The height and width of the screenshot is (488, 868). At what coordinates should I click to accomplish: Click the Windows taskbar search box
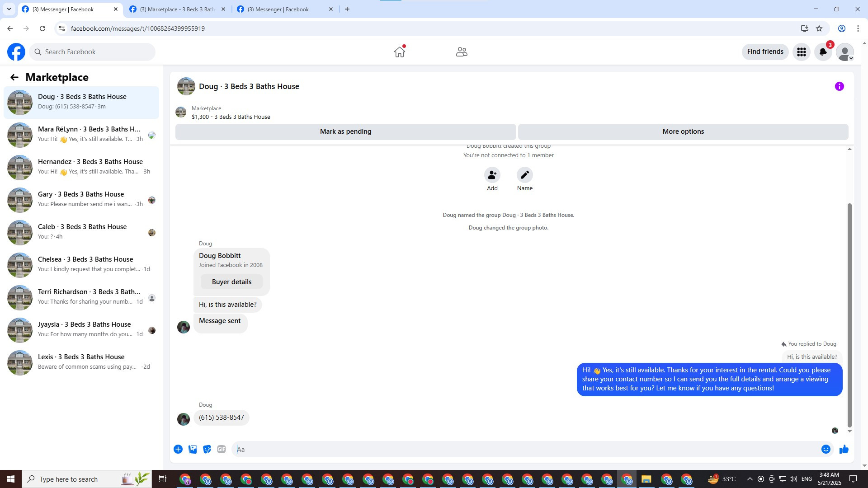87,479
